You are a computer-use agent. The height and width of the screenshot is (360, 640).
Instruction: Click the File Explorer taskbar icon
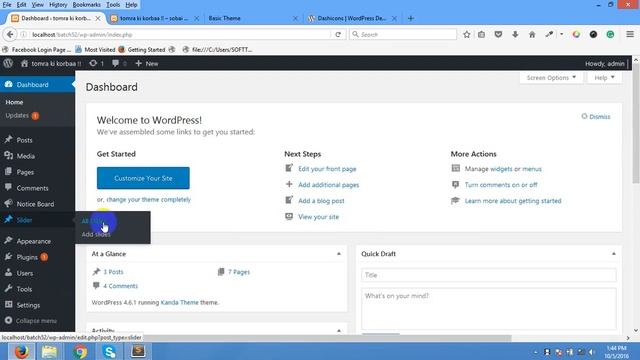tap(49, 351)
